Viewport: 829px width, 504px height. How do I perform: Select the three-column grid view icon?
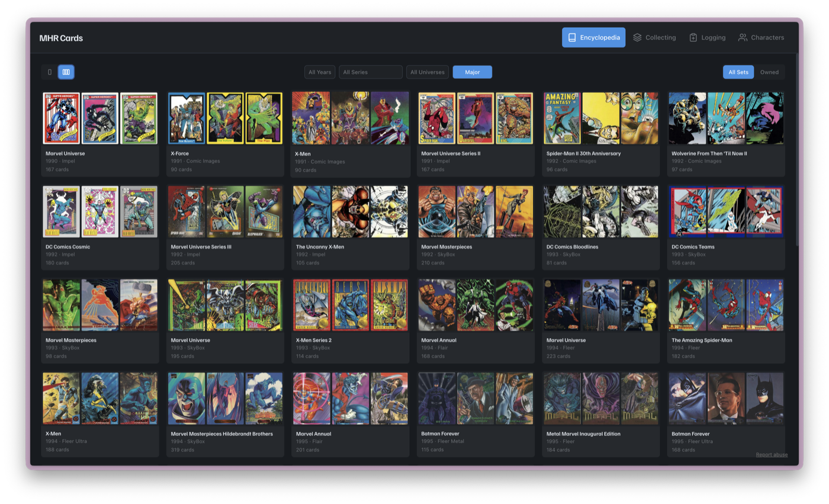[66, 72]
